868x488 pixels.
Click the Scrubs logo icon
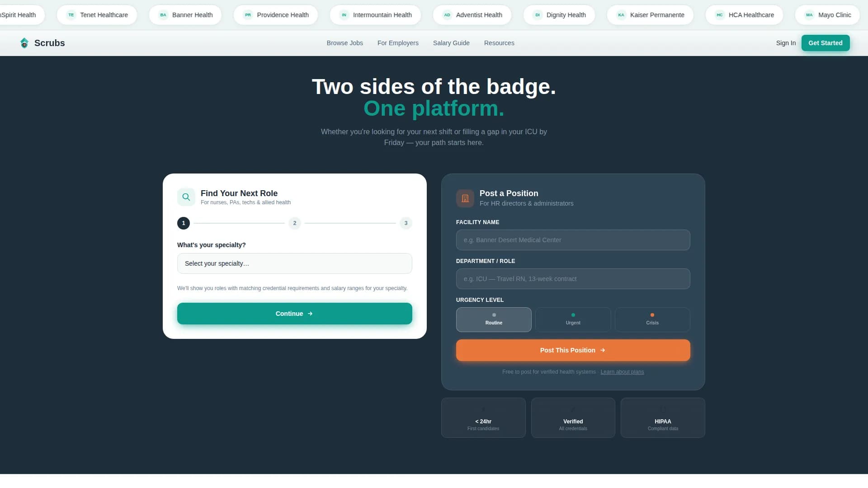point(24,43)
